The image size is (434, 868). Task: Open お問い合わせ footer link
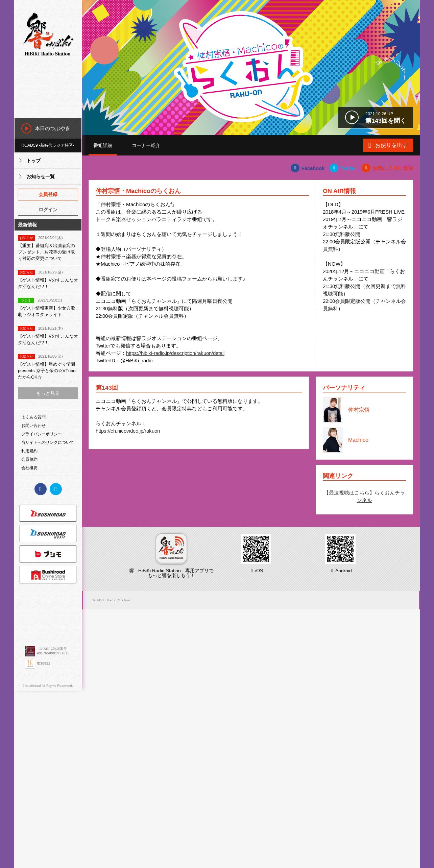pos(33,426)
